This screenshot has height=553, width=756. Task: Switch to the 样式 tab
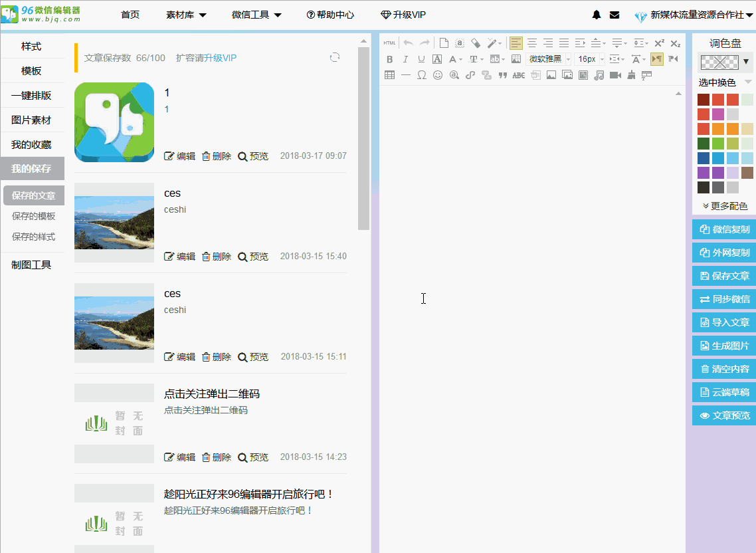(x=32, y=47)
